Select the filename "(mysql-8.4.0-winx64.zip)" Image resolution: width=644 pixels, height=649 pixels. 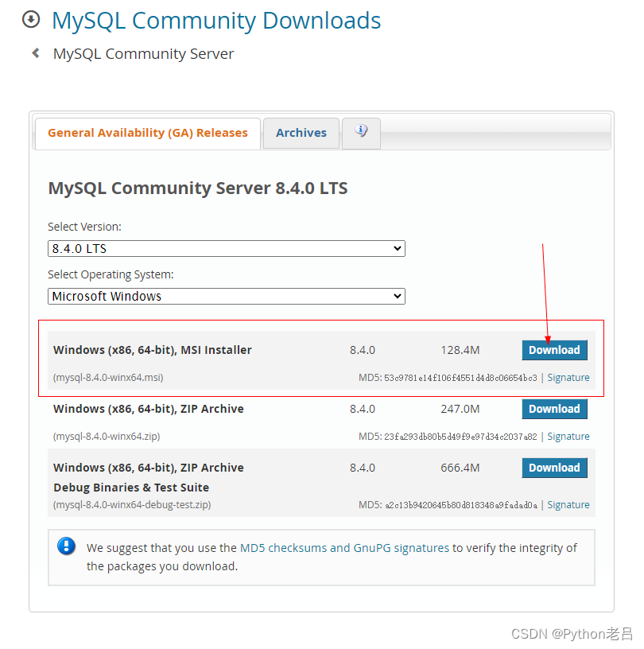pyautogui.click(x=107, y=437)
